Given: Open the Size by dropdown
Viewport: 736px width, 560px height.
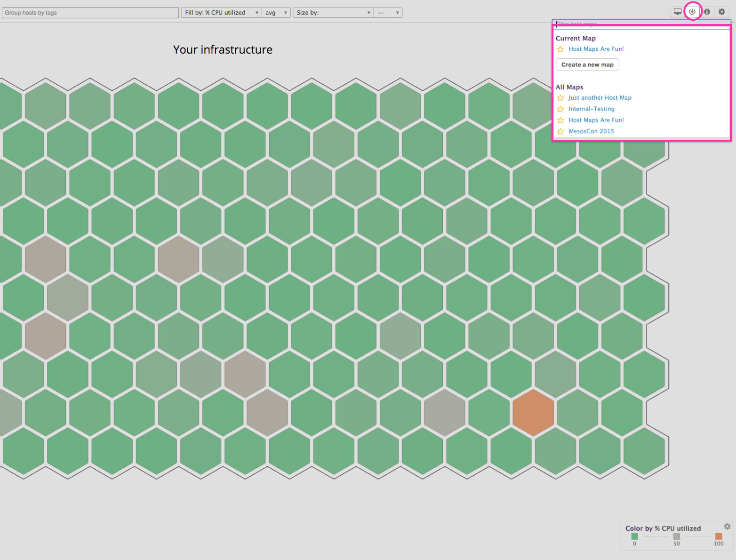Looking at the screenshot, I should (333, 12).
